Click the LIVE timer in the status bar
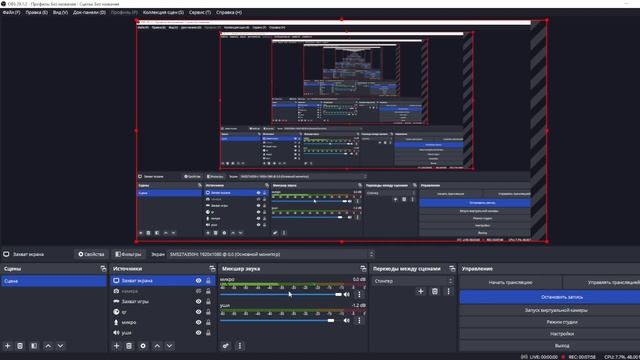Image resolution: width=640 pixels, height=360 pixels. pos(543,357)
